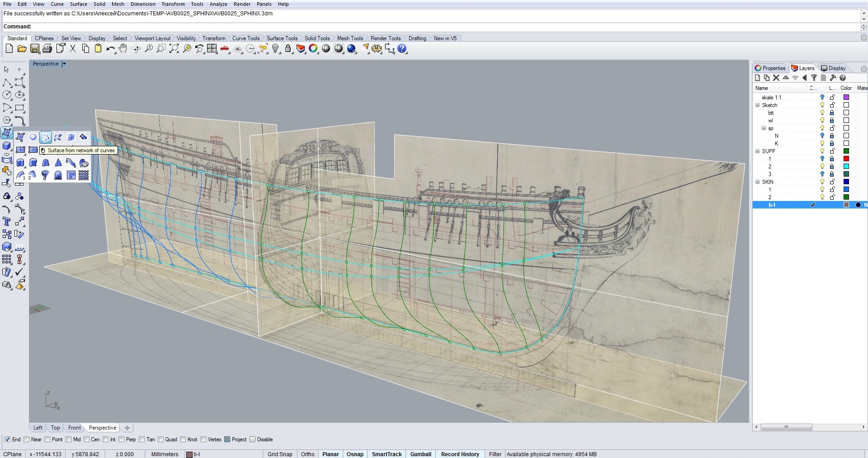Collapse the SUPP layer group

(x=758, y=151)
